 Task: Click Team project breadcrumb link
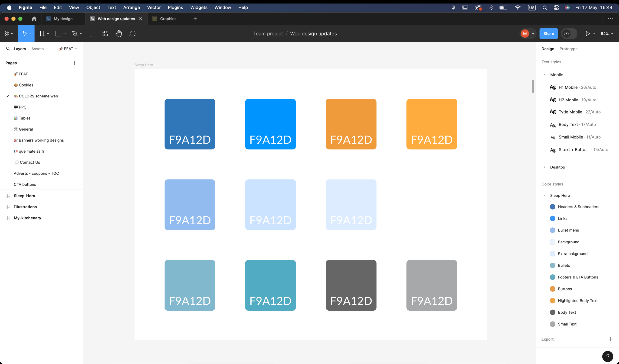268,34
